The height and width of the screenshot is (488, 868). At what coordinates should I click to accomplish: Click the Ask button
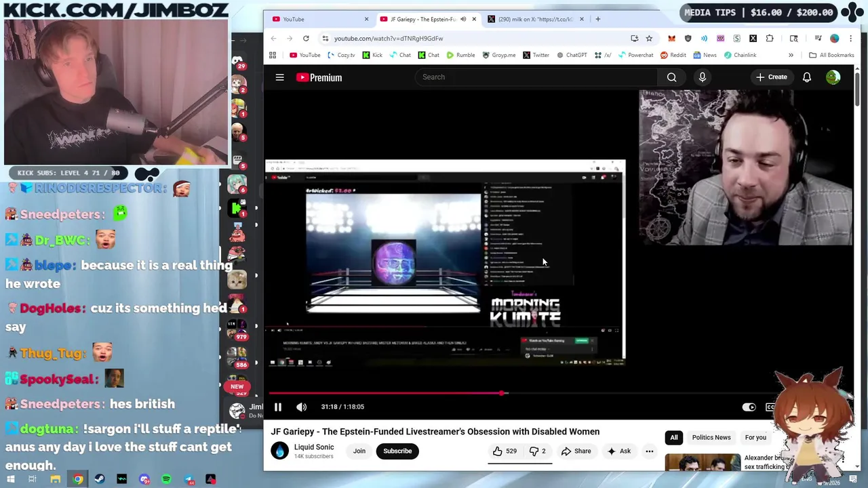619,451
